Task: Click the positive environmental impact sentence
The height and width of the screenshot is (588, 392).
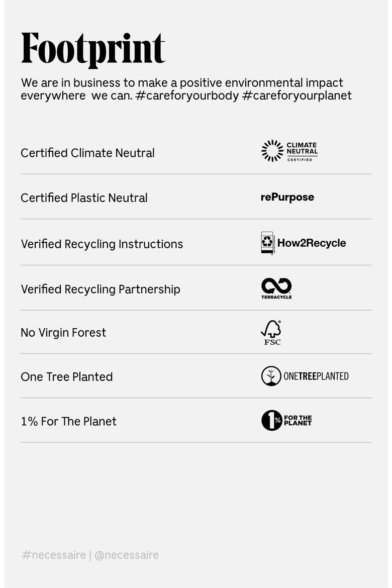Action: click(x=182, y=89)
